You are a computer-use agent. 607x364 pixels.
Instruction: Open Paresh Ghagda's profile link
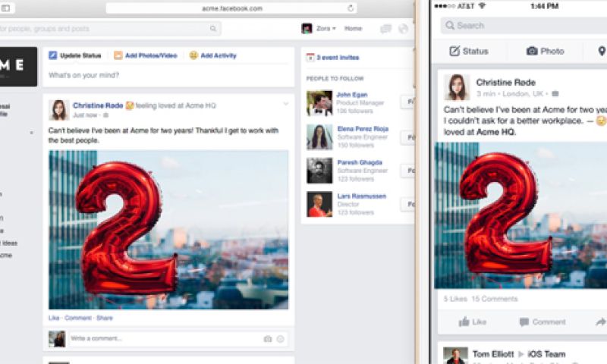pyautogui.click(x=360, y=162)
